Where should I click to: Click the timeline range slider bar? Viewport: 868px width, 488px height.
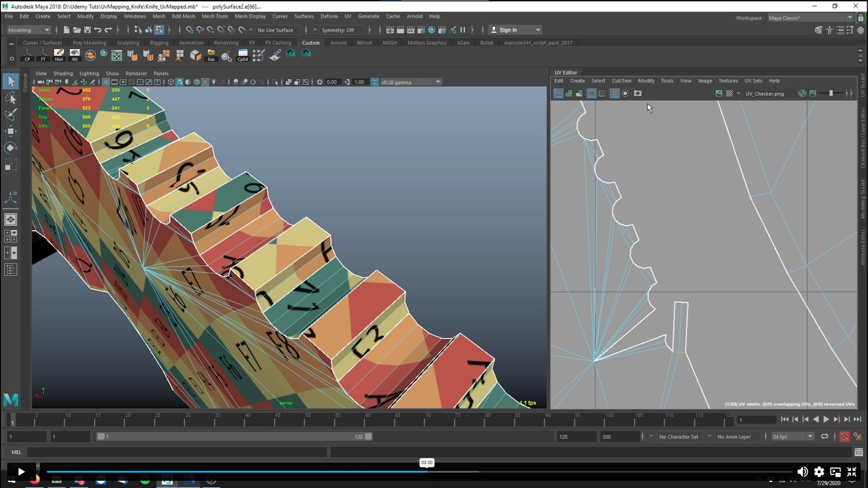tap(234, 436)
